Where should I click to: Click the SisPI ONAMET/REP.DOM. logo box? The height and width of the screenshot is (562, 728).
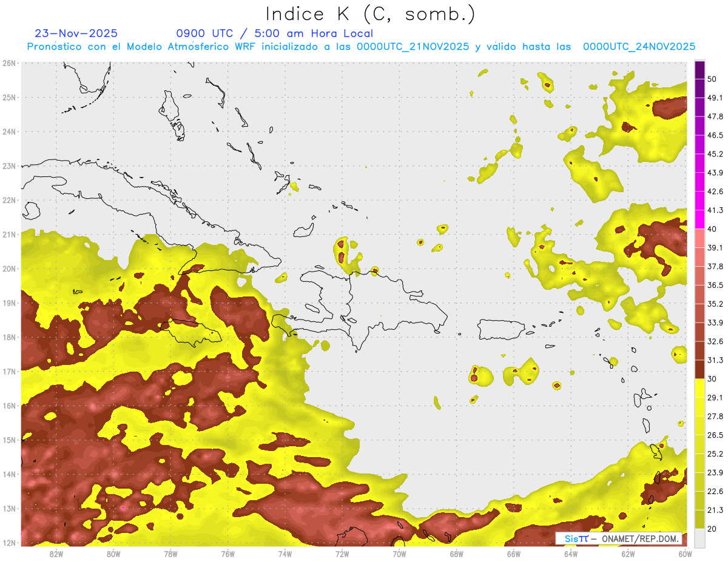click(x=618, y=538)
